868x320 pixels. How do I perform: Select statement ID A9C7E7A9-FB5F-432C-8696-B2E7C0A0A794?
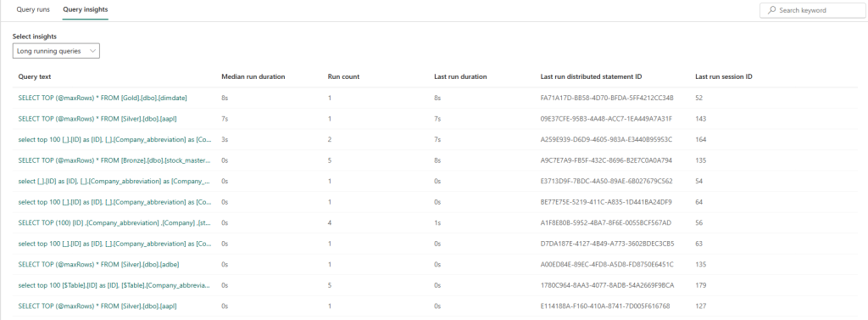coord(606,160)
